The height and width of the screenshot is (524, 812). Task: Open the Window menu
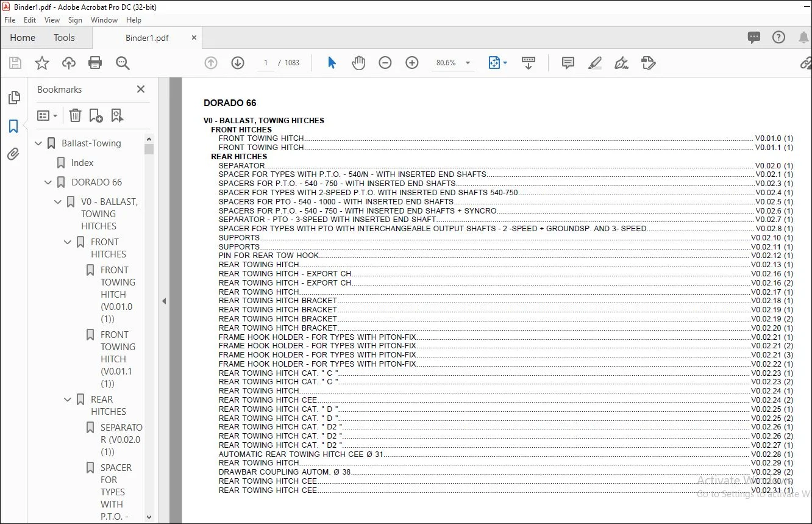pyautogui.click(x=104, y=20)
